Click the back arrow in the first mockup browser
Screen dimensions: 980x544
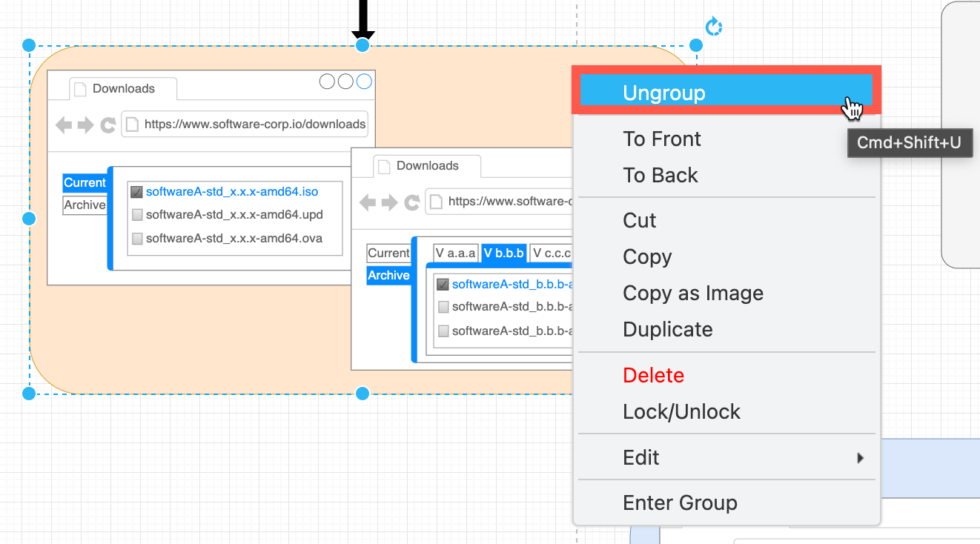pyautogui.click(x=64, y=125)
